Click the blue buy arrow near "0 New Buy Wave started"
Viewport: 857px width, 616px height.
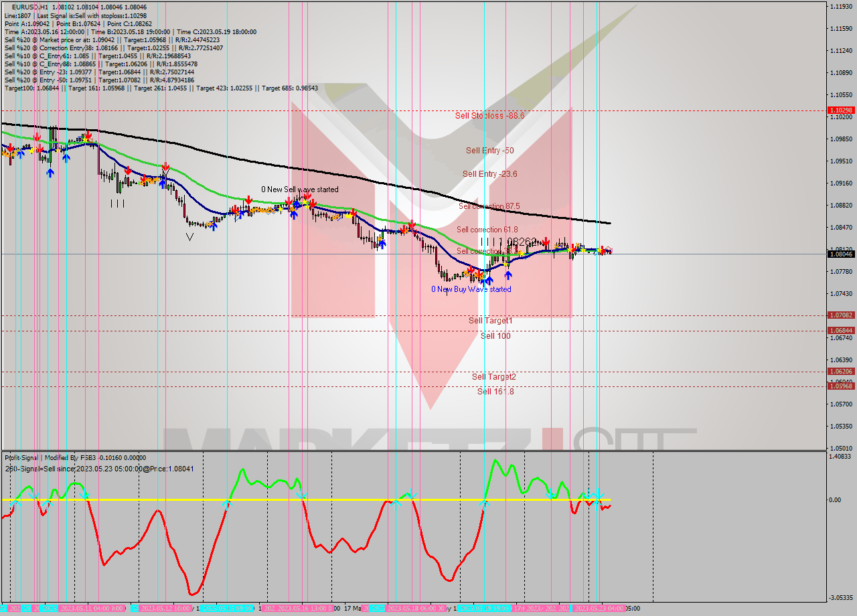489,281
